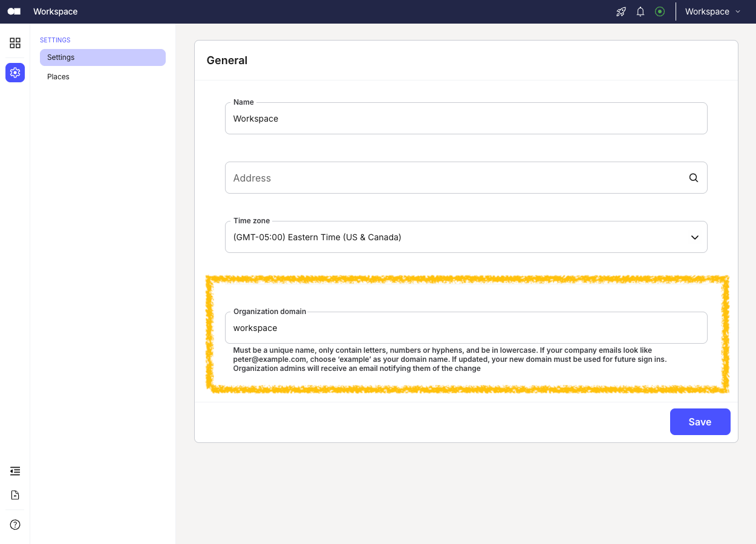The height and width of the screenshot is (544, 756).
Task: Open the Time zone dropdown
Action: tap(466, 237)
